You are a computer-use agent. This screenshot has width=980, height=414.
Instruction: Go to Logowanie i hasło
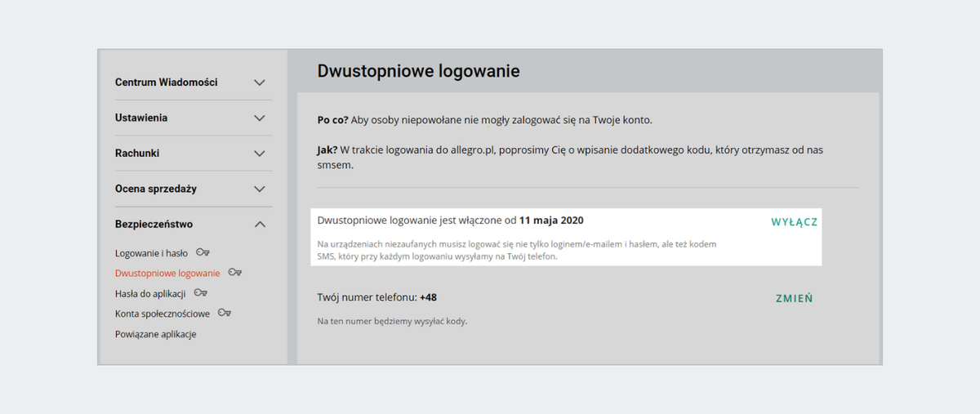(151, 253)
